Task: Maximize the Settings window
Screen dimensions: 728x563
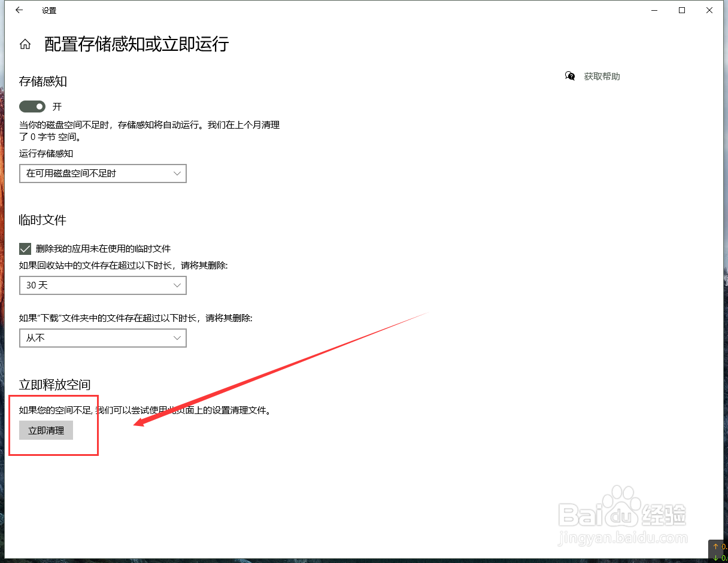Action: 681,10
